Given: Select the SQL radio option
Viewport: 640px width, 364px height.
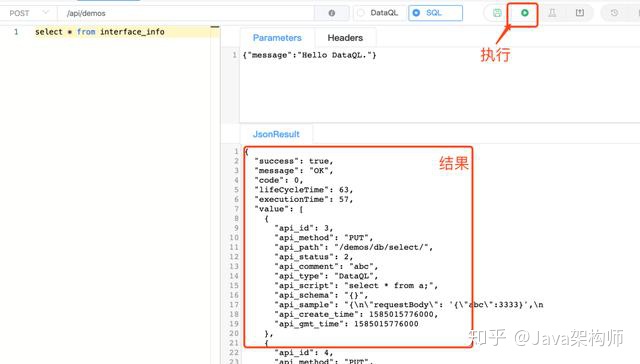Looking at the screenshot, I should 435,13.
